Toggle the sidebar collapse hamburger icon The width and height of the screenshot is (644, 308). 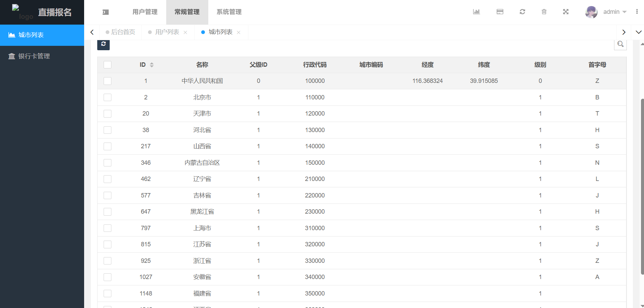[x=106, y=12]
